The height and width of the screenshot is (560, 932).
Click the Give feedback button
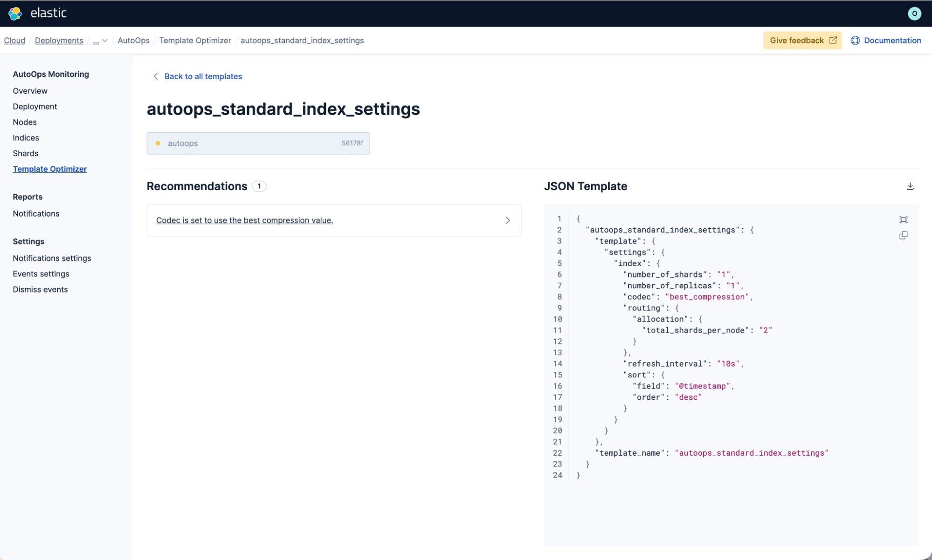coord(802,41)
